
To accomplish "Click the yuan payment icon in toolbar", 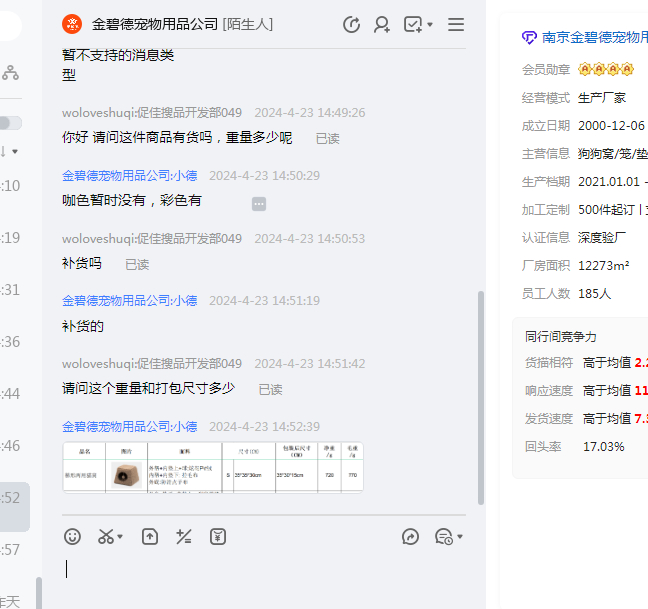I will [x=218, y=537].
